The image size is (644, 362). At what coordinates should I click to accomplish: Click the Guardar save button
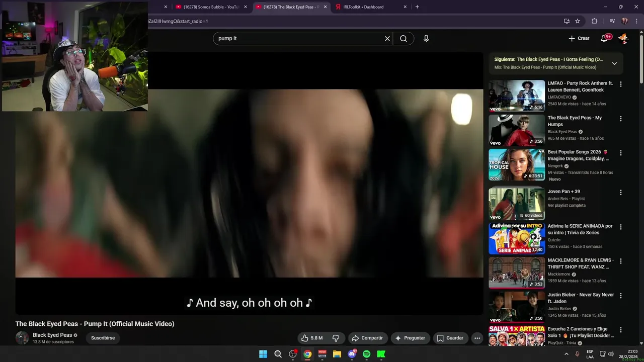pyautogui.click(x=450, y=338)
